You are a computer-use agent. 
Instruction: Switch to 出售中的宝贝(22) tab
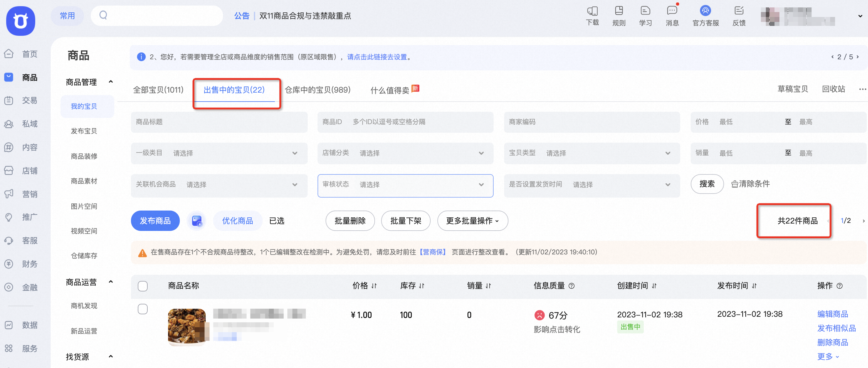coord(234,90)
